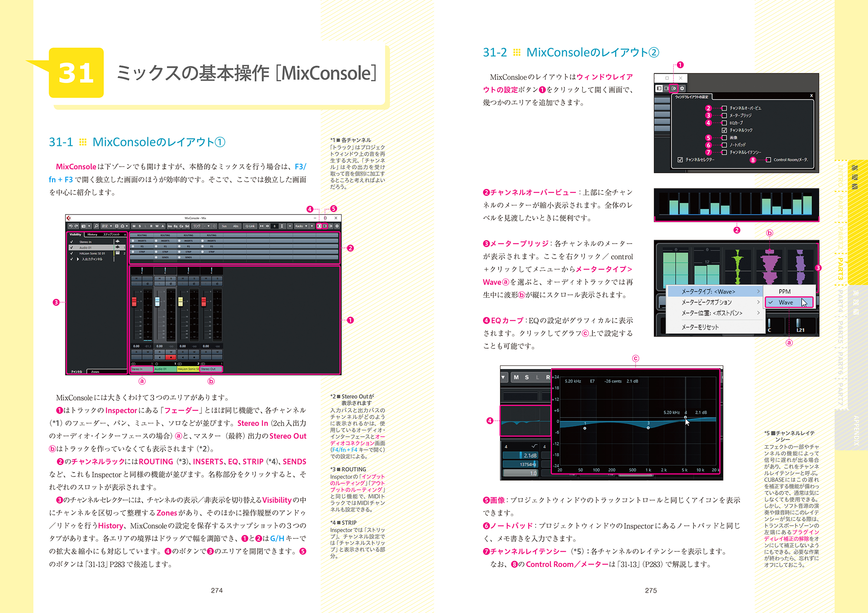Image resolution: width=868 pixels, height=613 pixels.
Task: Click the monitor speaker button on Audio 01 strip
Action: [x=160, y=357]
